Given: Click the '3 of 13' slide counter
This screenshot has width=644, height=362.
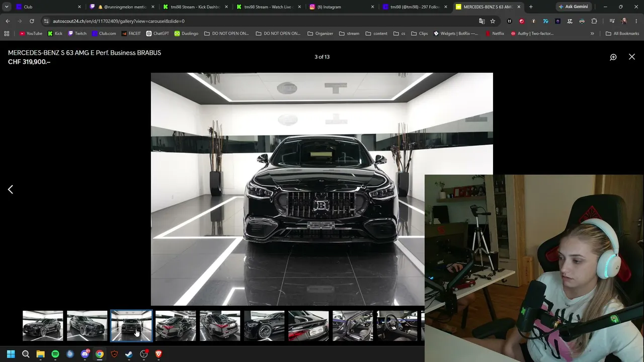Looking at the screenshot, I should (322, 57).
